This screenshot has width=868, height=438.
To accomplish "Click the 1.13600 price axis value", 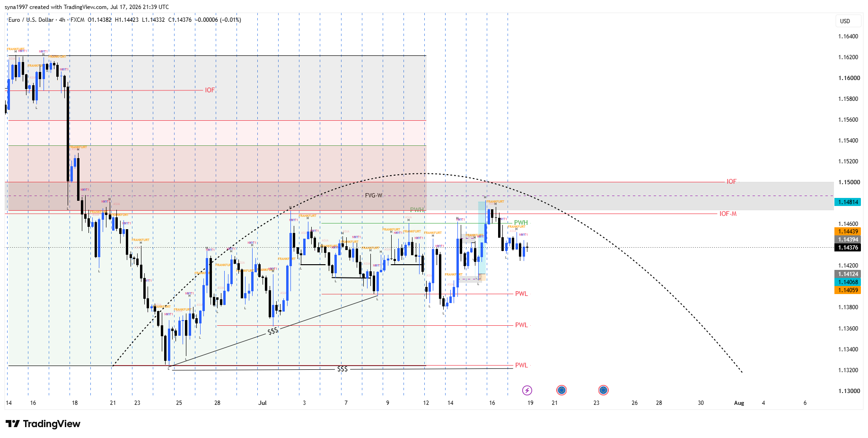I will coord(848,329).
